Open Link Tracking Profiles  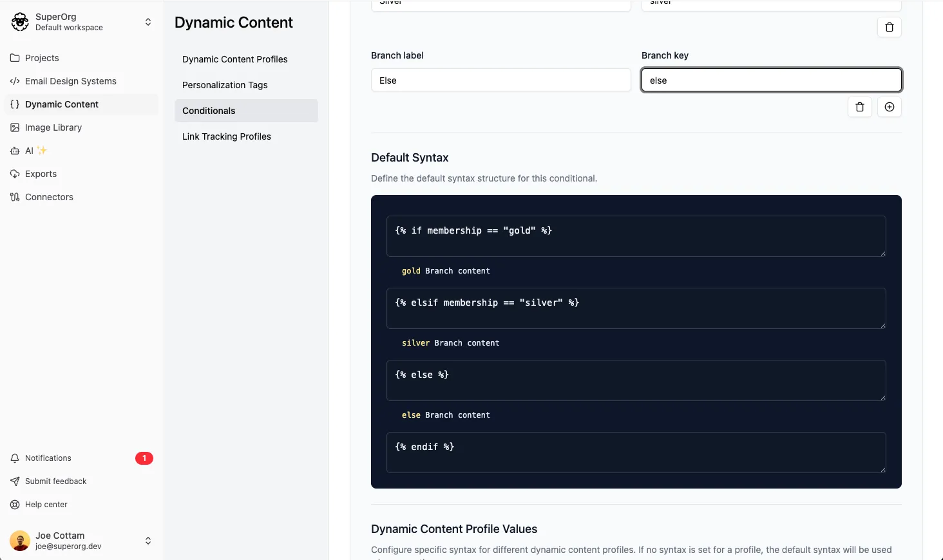tap(227, 136)
